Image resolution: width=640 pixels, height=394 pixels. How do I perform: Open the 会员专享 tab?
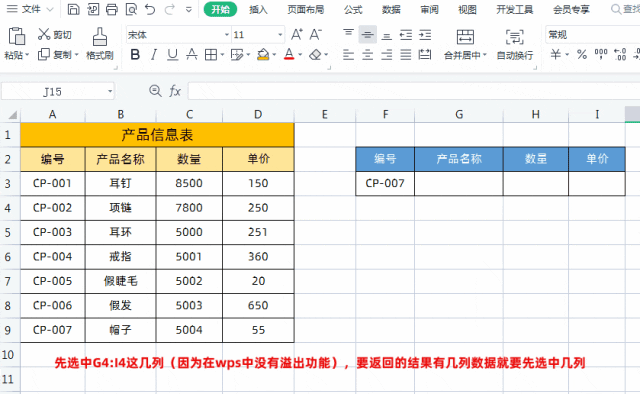[x=571, y=9]
